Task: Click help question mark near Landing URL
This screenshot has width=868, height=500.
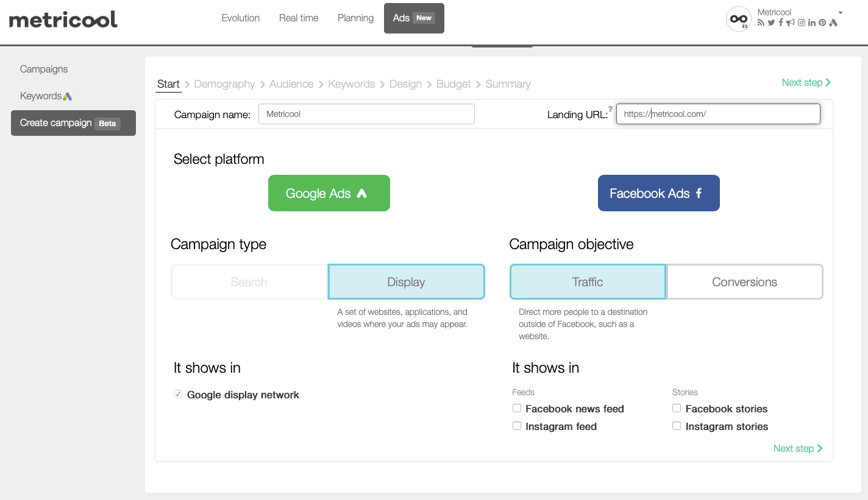Action: coord(610,109)
